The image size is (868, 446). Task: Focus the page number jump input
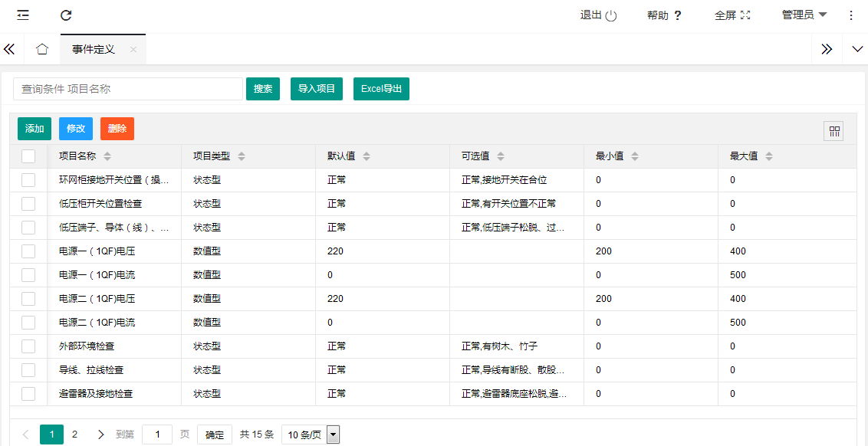157,435
